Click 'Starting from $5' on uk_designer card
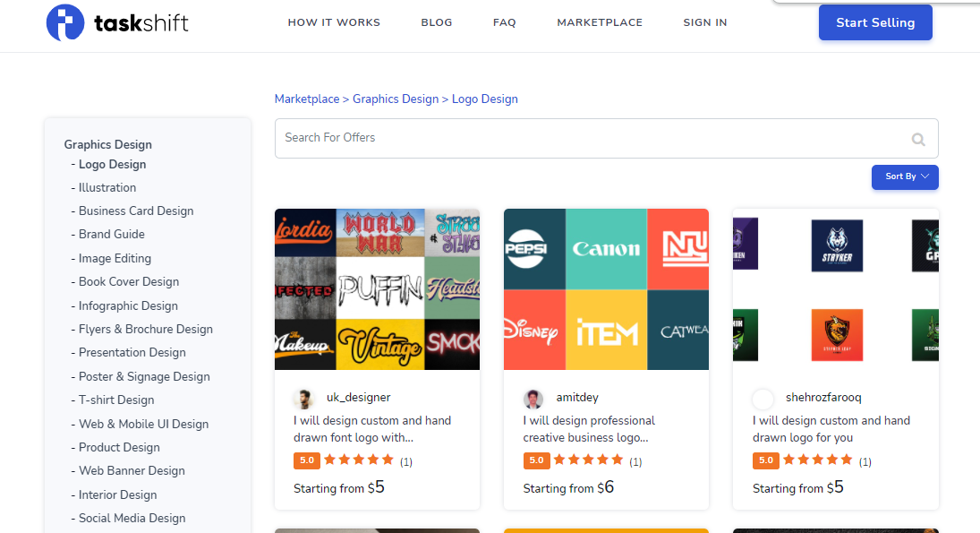This screenshot has width=980, height=533. pos(339,487)
